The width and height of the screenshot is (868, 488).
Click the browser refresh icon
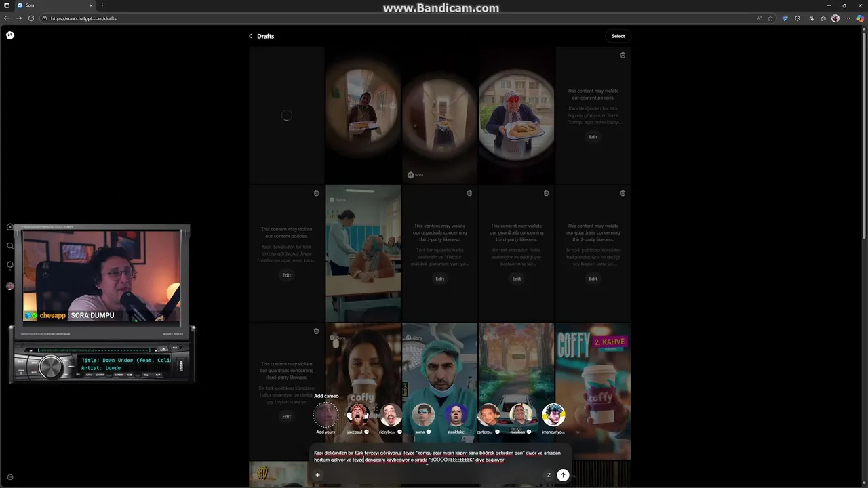31,18
